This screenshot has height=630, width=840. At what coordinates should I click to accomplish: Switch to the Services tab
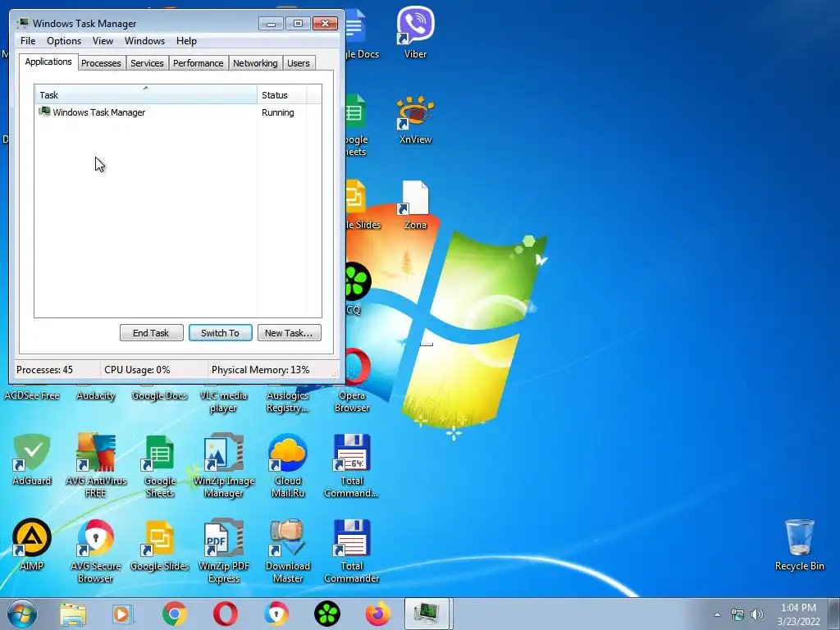click(x=147, y=63)
